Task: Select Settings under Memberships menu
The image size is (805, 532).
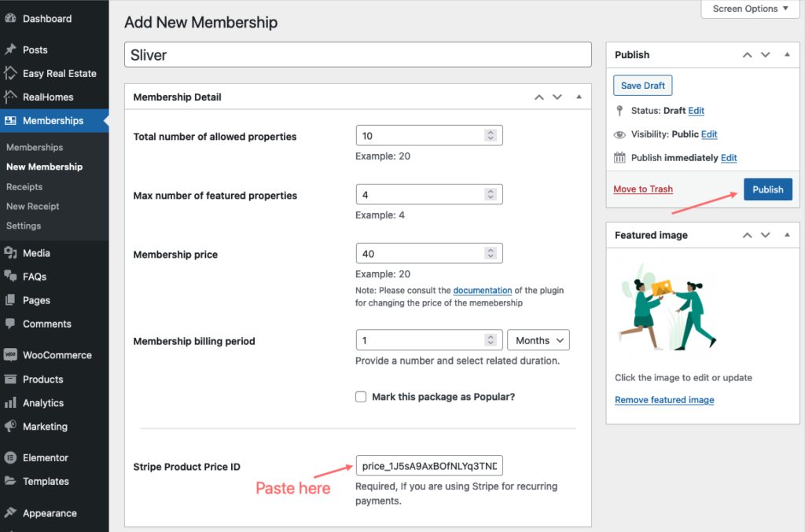Action: click(x=24, y=226)
